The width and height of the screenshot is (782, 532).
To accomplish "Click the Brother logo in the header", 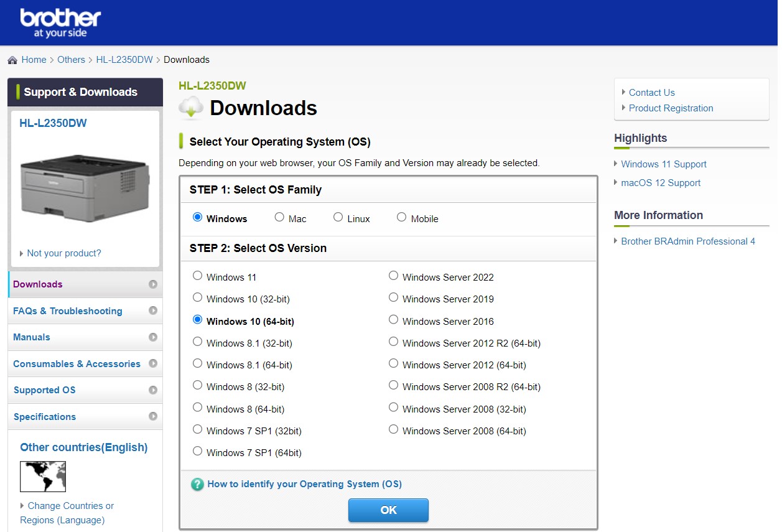I will pyautogui.click(x=59, y=21).
